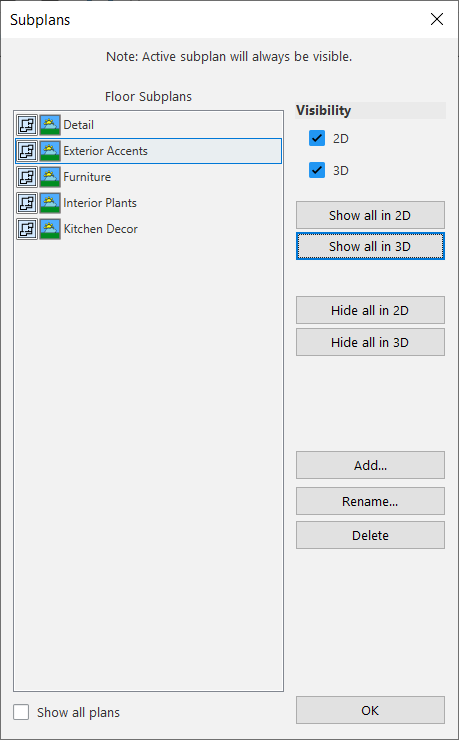The width and height of the screenshot is (459, 740).
Task: Toggle 2D plan icon for Kitchen Decor
Action: 27,229
